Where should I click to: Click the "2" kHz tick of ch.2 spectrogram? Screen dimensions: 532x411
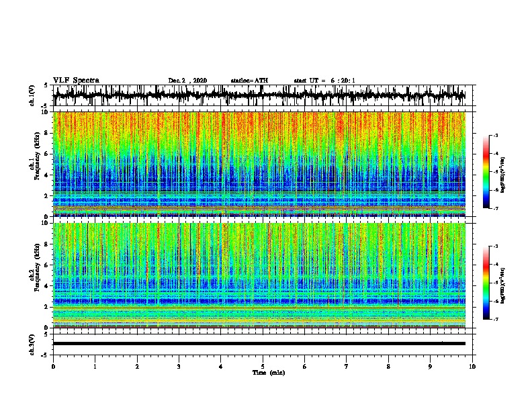[46, 307]
